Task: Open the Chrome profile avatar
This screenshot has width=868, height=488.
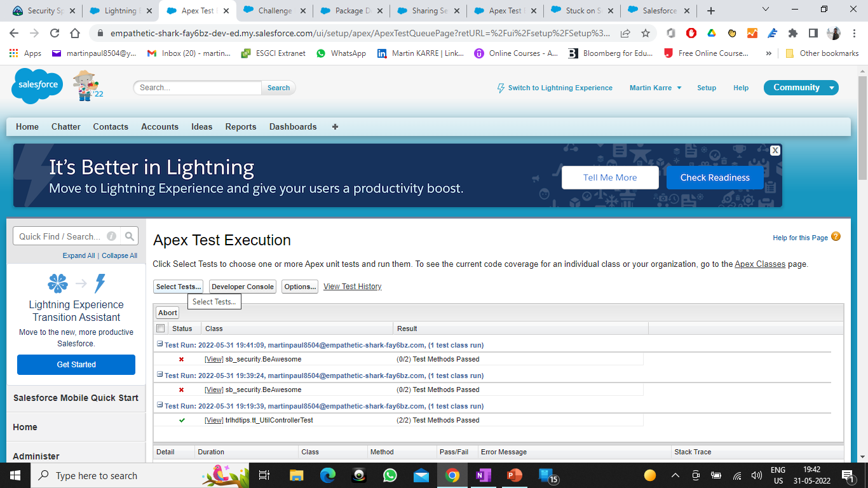Action: (x=833, y=33)
